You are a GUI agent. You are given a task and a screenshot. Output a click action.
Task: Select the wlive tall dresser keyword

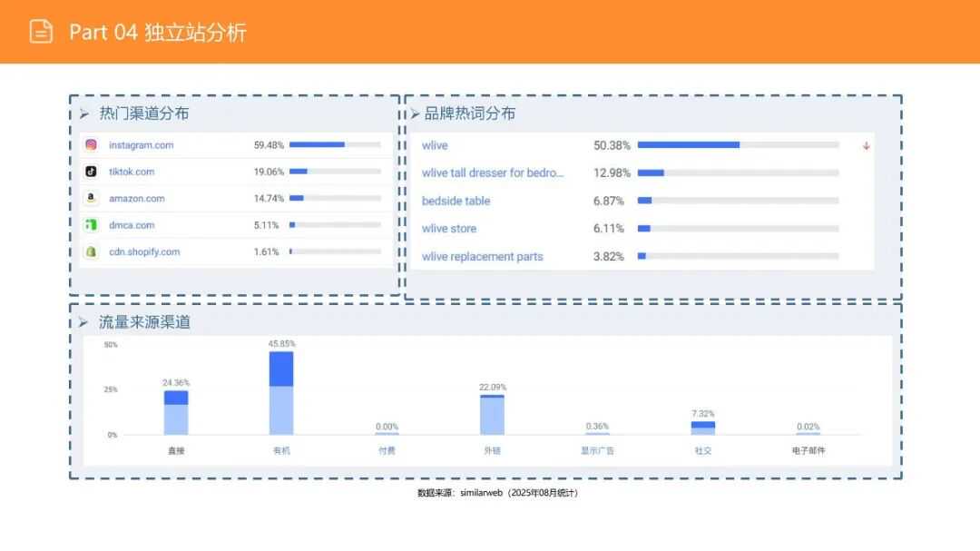[x=493, y=173]
